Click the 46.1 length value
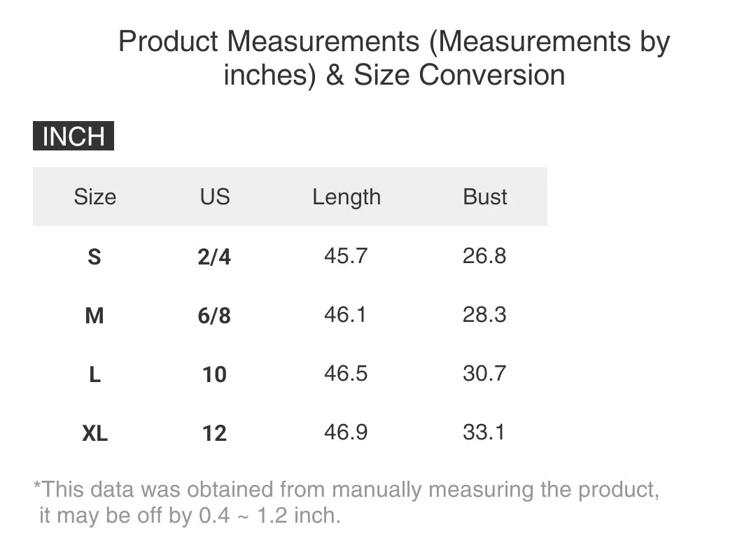Image resolution: width=756 pixels, height=550 pixels. pos(345,315)
